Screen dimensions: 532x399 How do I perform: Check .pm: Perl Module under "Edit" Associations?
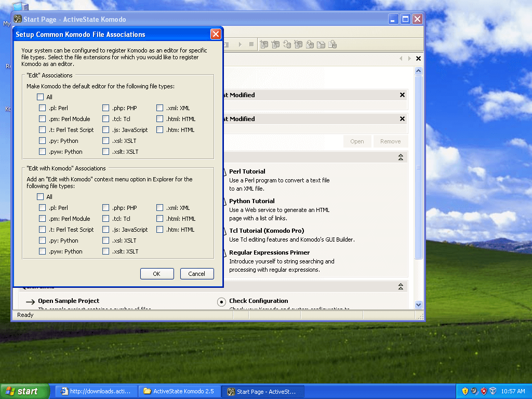[43, 119]
